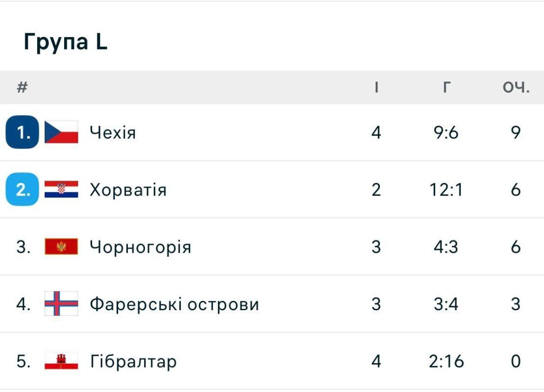Select the Фарерські острови team name
544x392 pixels.
click(174, 304)
